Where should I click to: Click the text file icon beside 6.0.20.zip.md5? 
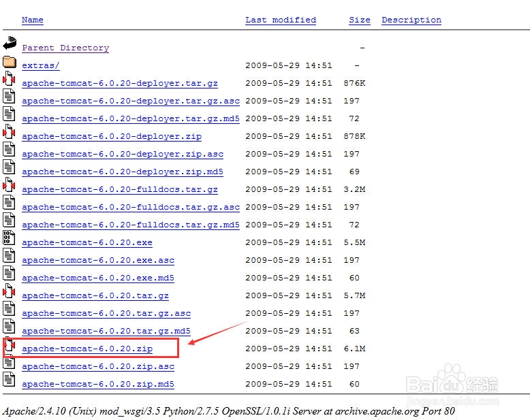[9, 379]
